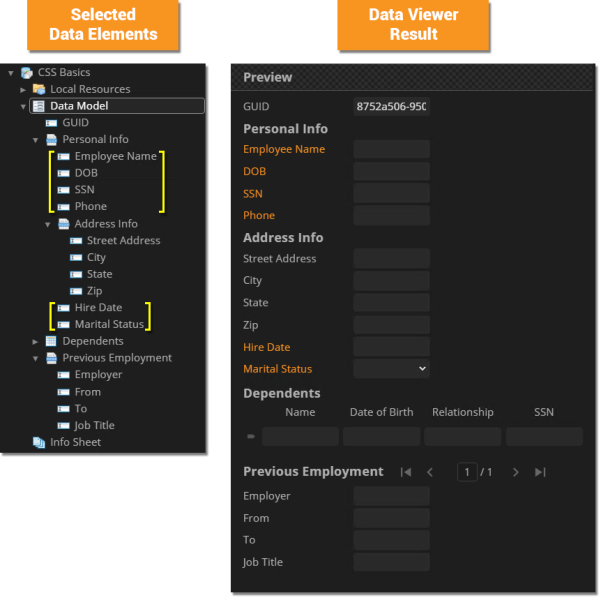The width and height of the screenshot is (601, 600).
Task: Go to previous Previous Employment record
Action: point(430,472)
